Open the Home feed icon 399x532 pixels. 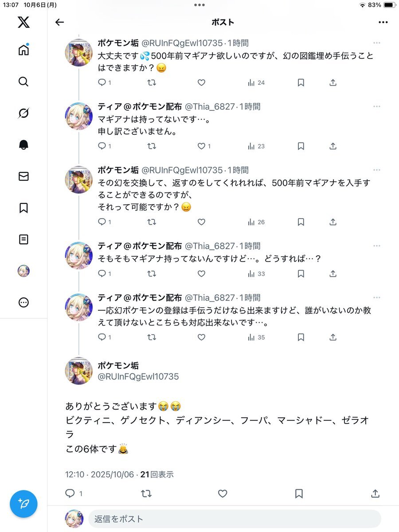(x=23, y=50)
